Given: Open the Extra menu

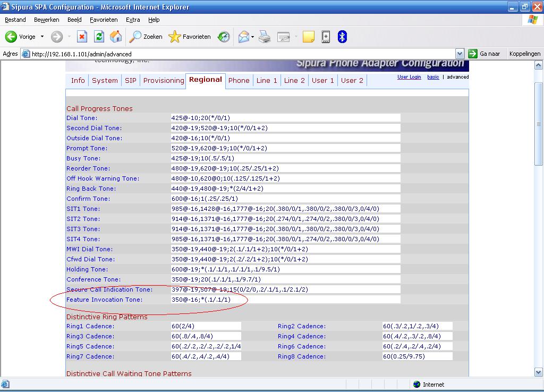Looking at the screenshot, I should click(x=133, y=20).
